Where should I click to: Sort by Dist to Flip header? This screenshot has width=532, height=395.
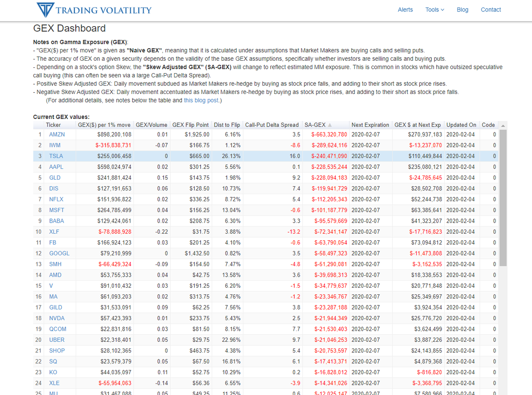coord(227,125)
